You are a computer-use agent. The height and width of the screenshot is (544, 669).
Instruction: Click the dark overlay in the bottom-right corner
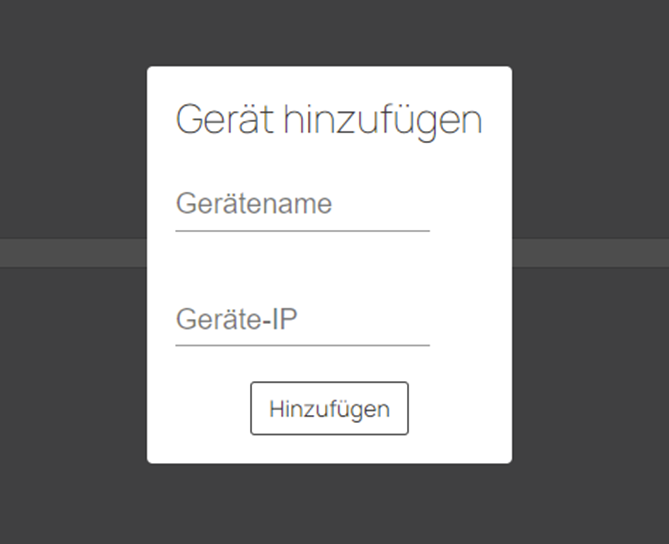tap(648, 524)
